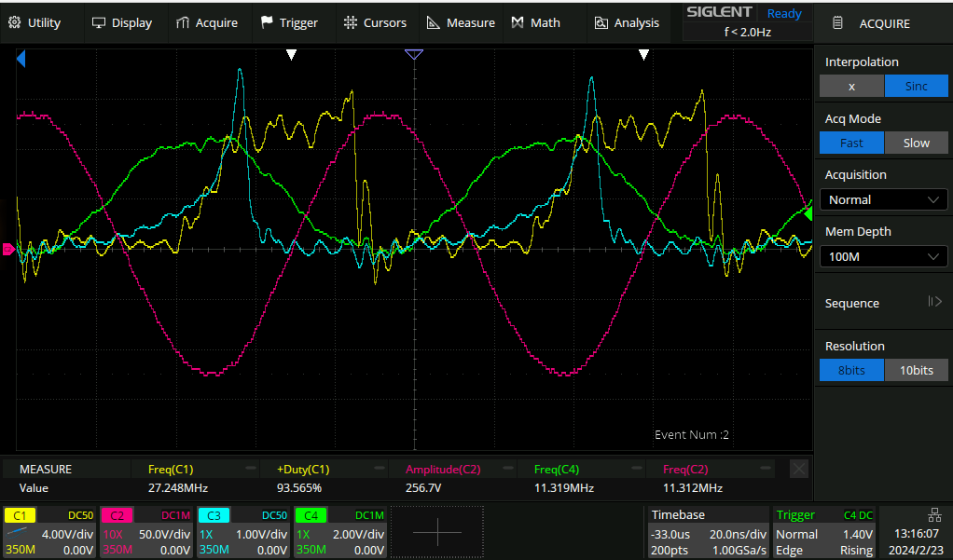
Task: Select the yellow C1 channel label
Action: [x=21, y=514]
